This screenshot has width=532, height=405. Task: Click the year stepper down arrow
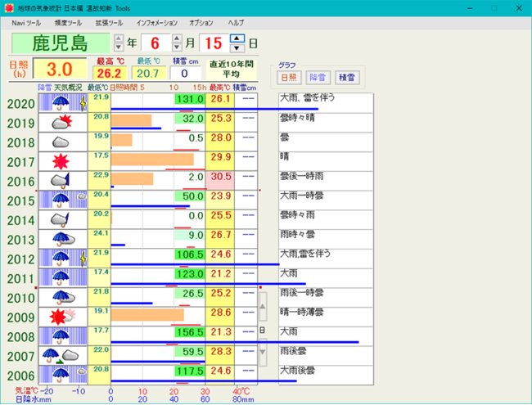point(119,47)
